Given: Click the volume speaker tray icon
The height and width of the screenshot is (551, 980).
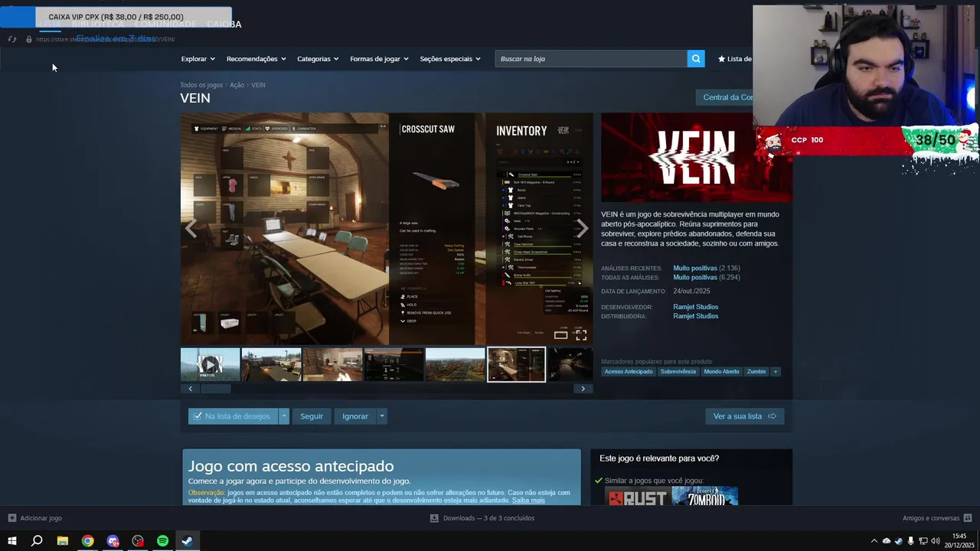Looking at the screenshot, I should (936, 541).
